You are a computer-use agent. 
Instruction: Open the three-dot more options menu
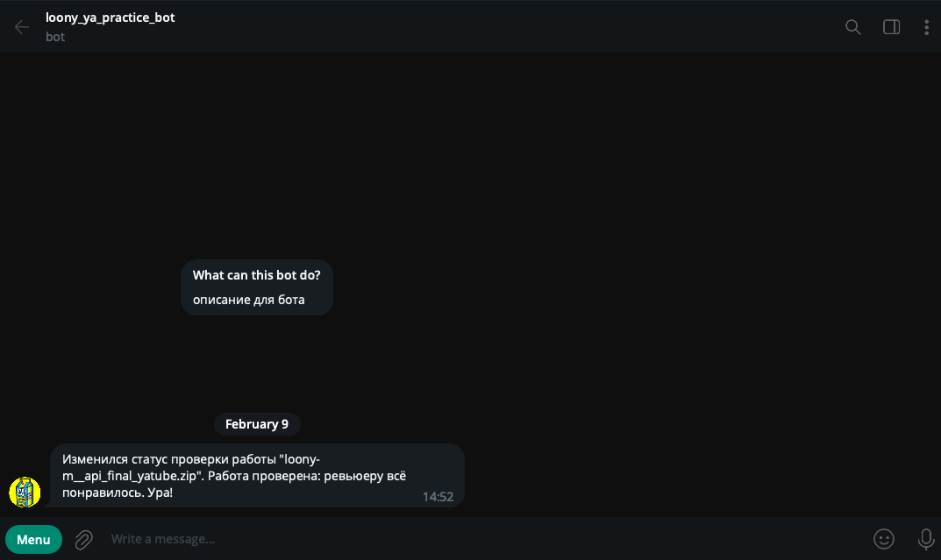(x=926, y=27)
